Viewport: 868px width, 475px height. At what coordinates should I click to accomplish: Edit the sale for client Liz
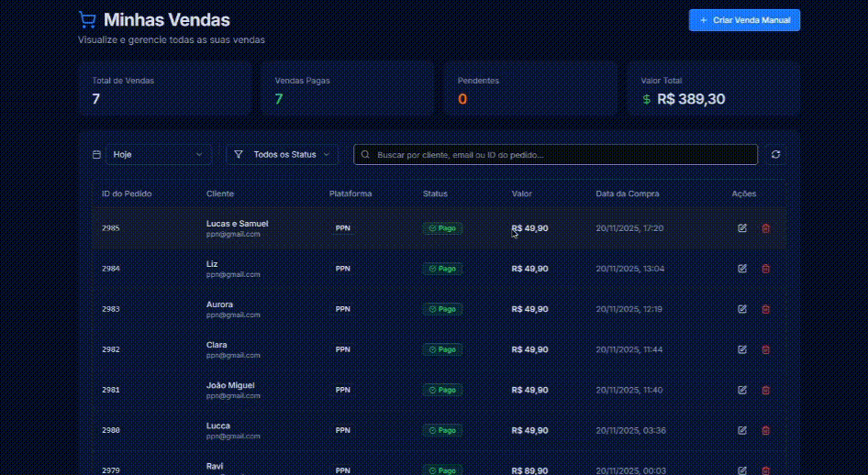click(x=742, y=269)
